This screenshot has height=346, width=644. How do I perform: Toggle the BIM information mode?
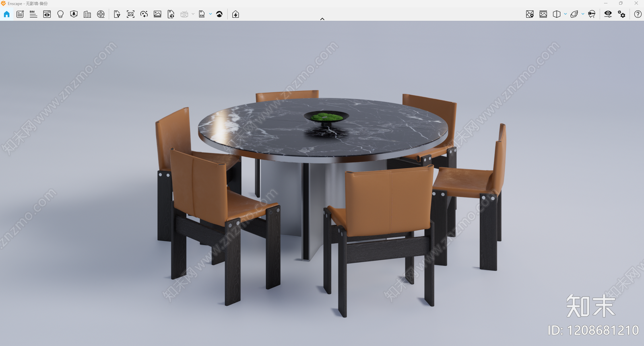coord(33,14)
